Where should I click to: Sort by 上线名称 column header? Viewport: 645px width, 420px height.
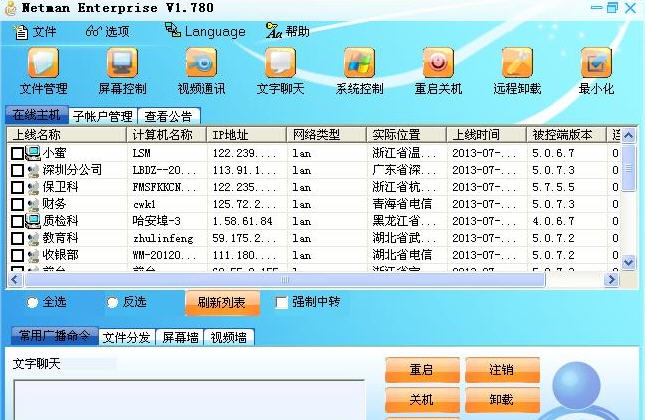[x=67, y=135]
